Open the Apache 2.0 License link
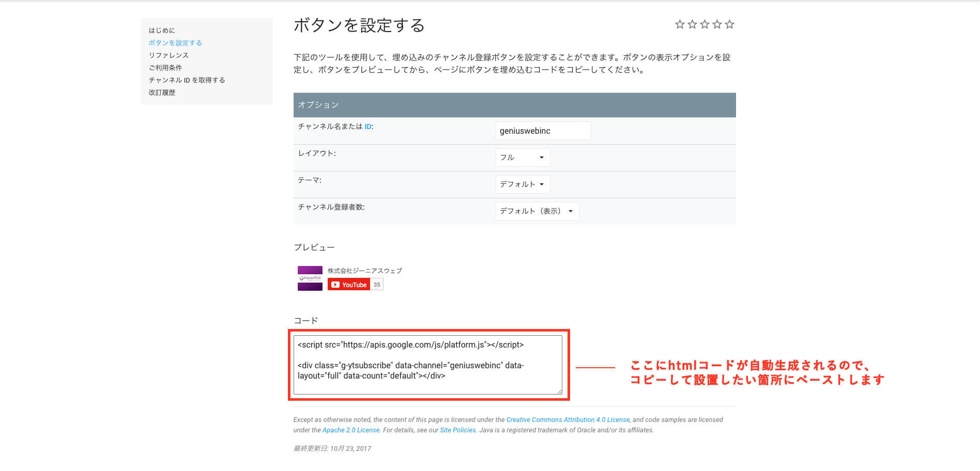Viewport: 980px width, 471px height. (351, 430)
